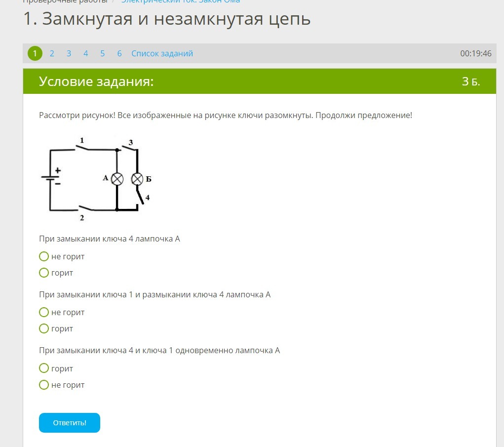Image resolution: width=504 pixels, height=447 pixels.
Task: Choose 'горит' for key 1 closed, key 4 open
Action: point(44,328)
